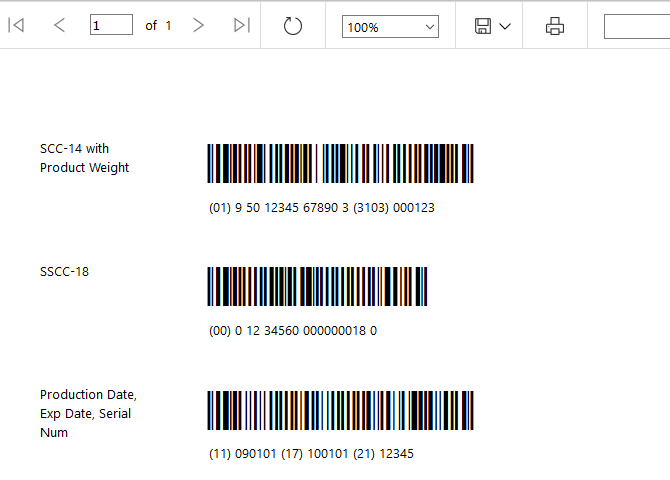Click the search text field in the toolbar
Viewport: 670px width, 480px height.
(x=637, y=27)
